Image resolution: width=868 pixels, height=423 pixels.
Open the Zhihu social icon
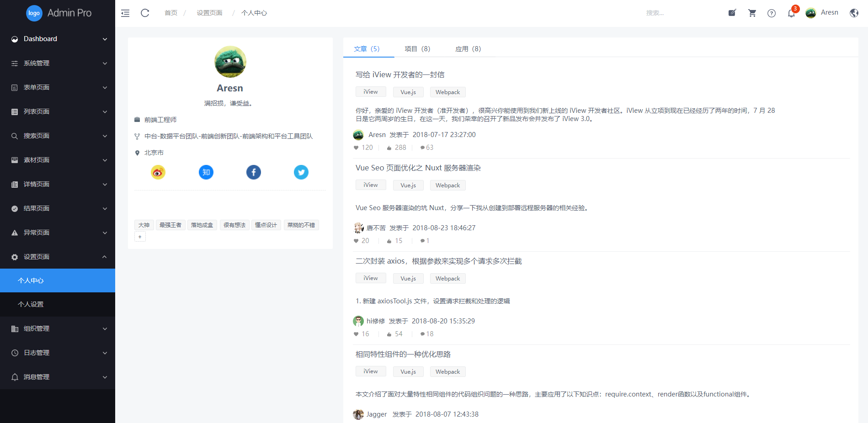coord(206,172)
